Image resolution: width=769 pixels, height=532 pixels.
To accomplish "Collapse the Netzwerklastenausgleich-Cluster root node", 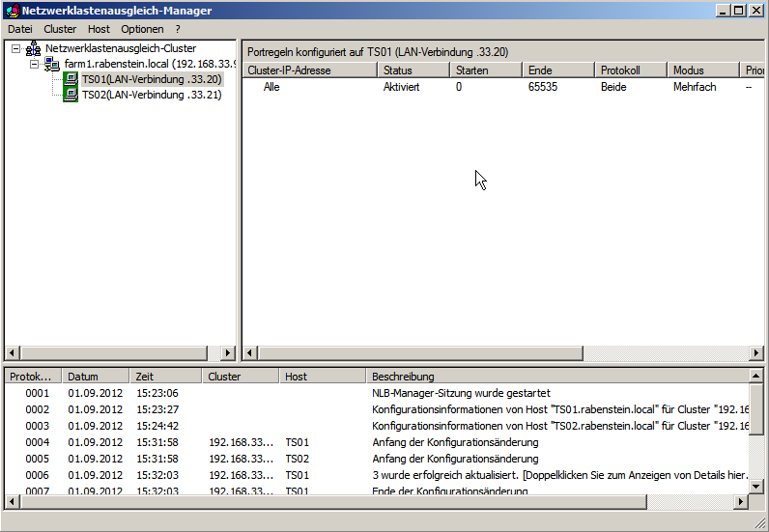I will [15, 48].
